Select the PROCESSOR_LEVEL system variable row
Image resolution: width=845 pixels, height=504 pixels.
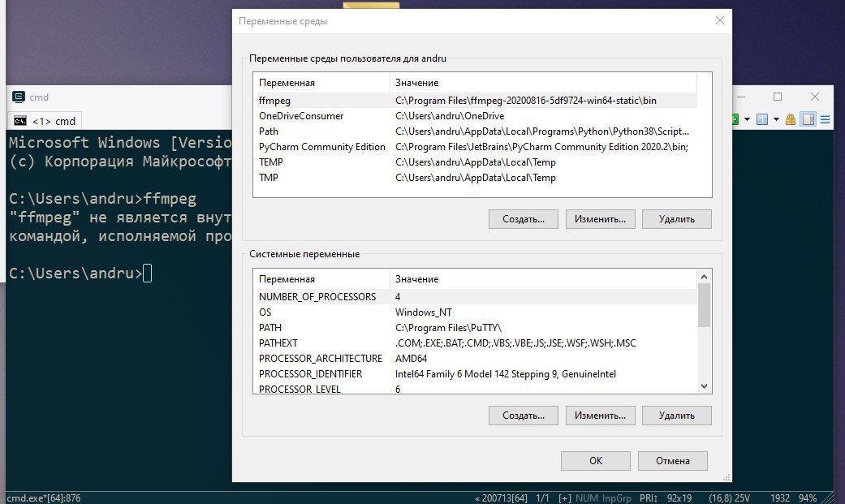click(476, 389)
